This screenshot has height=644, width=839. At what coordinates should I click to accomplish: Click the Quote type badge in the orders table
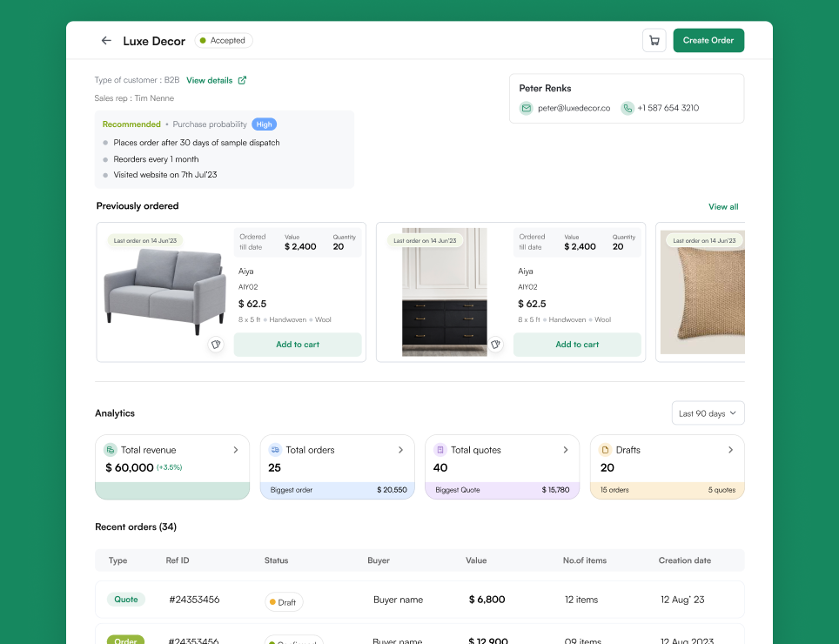[x=125, y=600]
